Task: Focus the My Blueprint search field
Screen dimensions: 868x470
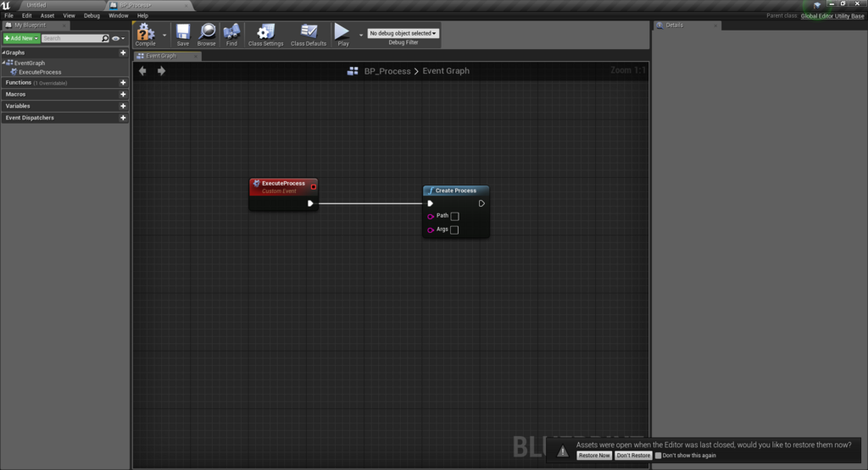Action: [71, 38]
